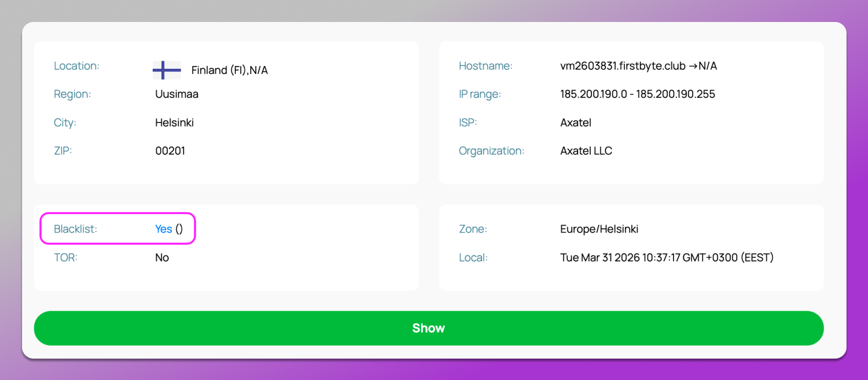Open the blue Blacklist Yes link
This screenshot has height=380, width=868.
click(164, 229)
